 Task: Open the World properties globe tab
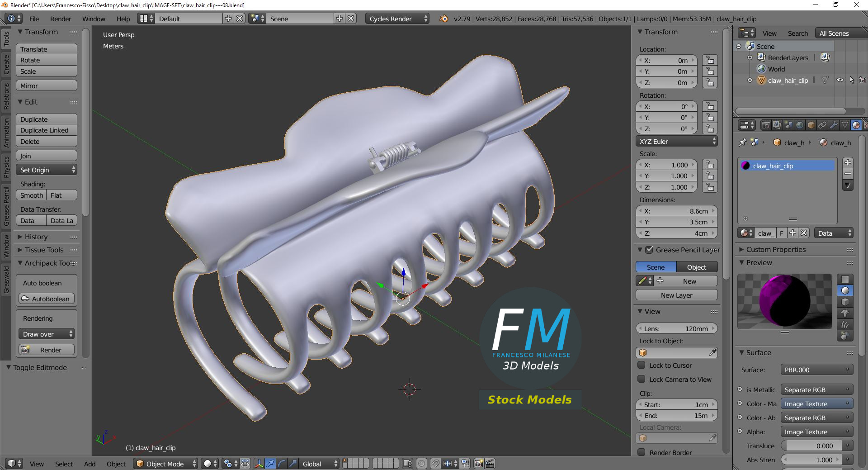click(x=800, y=125)
